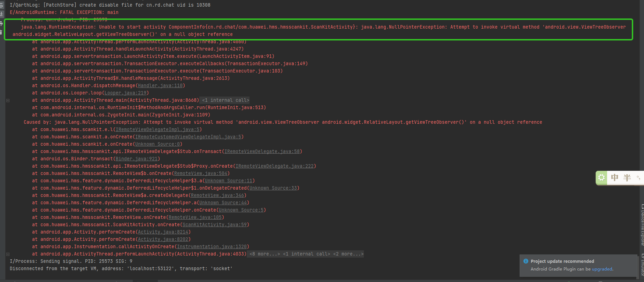Expand the '<1 internal call>' folded region after ActivityThread.java:8668
Viewport: 644px width, 282px height.
tap(225, 100)
